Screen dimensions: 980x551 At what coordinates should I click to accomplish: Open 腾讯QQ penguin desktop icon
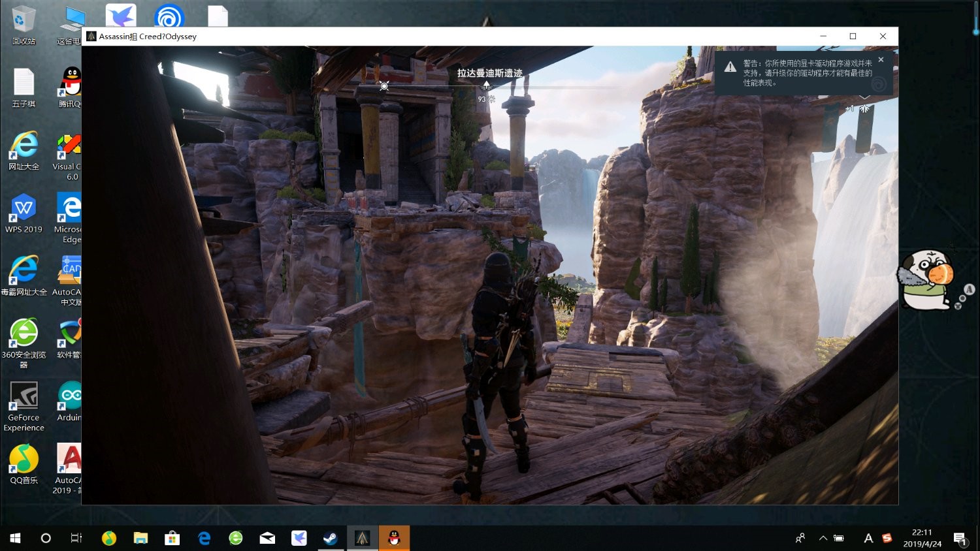coord(70,87)
